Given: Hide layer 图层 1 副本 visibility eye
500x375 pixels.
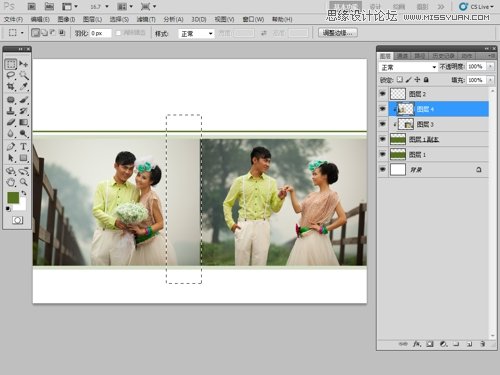Looking at the screenshot, I should pos(383,139).
